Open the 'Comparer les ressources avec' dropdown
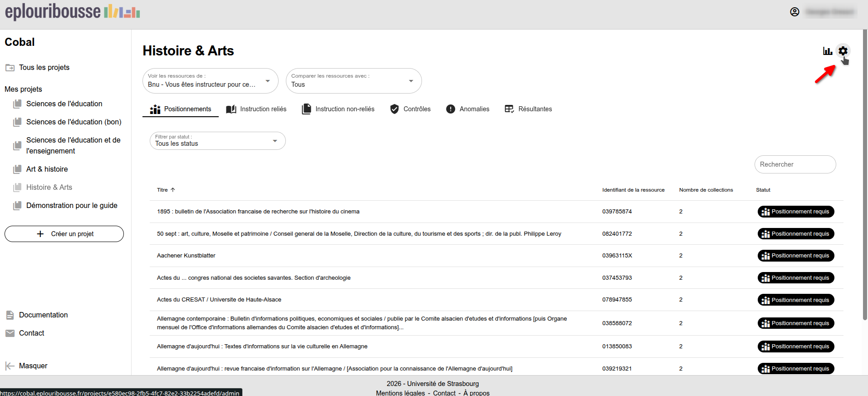Screen dimensions: 868x396 pos(411,81)
